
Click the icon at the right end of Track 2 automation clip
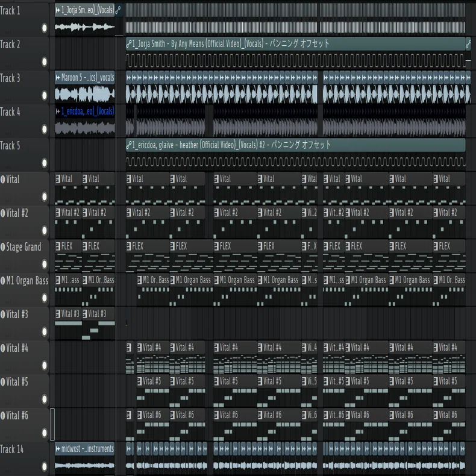point(468,45)
